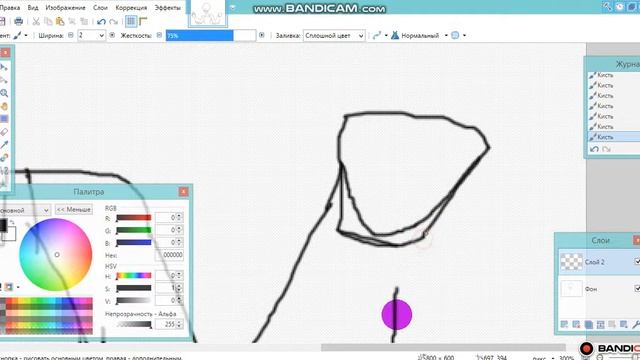Click Redo in the Журнал history panel

pos(607,149)
